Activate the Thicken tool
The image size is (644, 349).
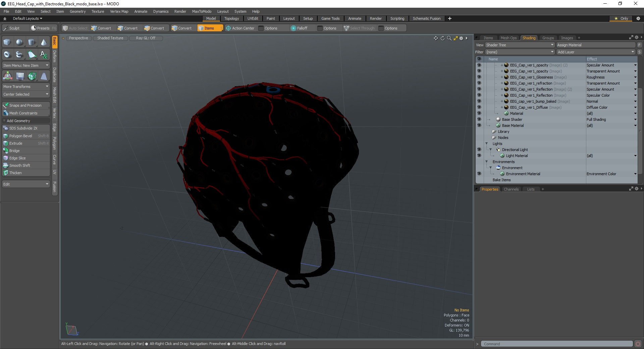click(26, 173)
